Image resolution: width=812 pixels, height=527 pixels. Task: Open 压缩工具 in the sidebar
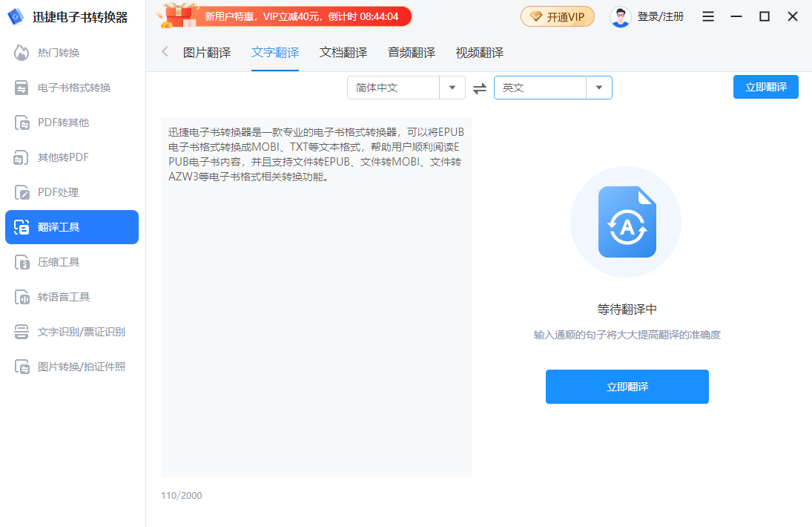[x=72, y=262]
